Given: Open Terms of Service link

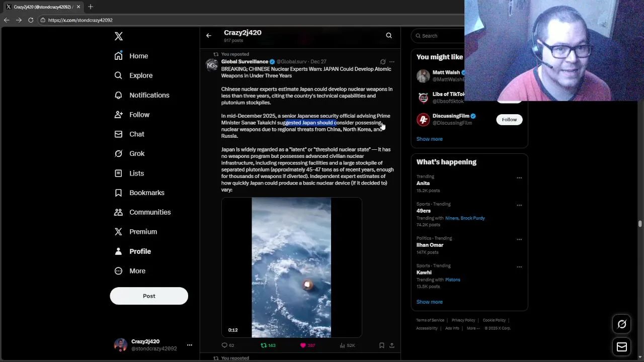Looking at the screenshot, I should click(430, 320).
